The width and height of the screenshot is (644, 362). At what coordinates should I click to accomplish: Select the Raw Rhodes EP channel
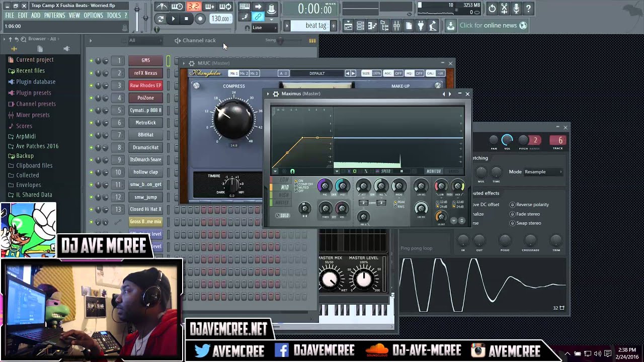click(145, 85)
